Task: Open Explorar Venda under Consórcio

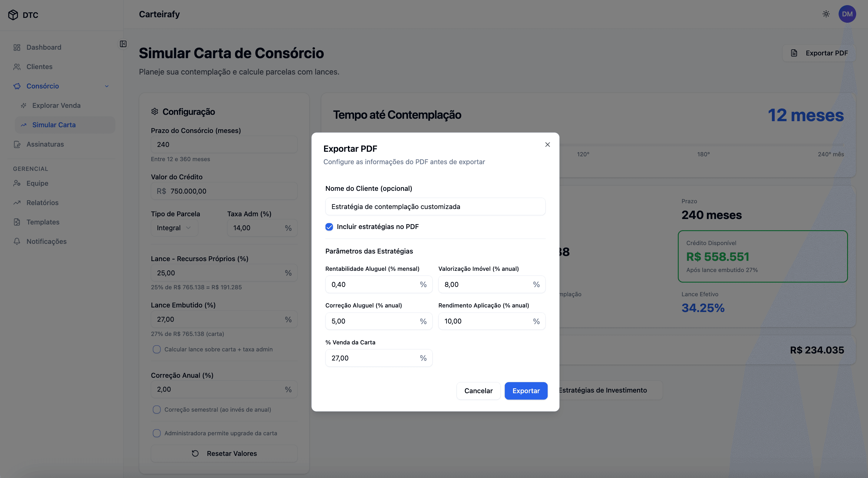Action: 56,105
